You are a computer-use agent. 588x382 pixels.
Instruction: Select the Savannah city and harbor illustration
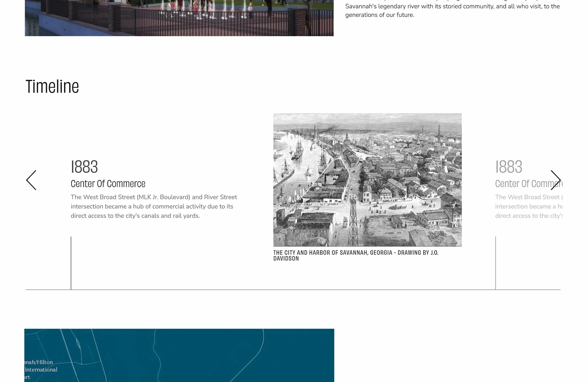pos(367,180)
